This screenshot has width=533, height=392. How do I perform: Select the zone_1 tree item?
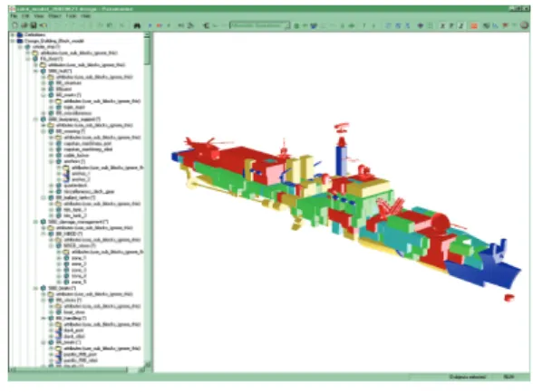tap(79, 258)
